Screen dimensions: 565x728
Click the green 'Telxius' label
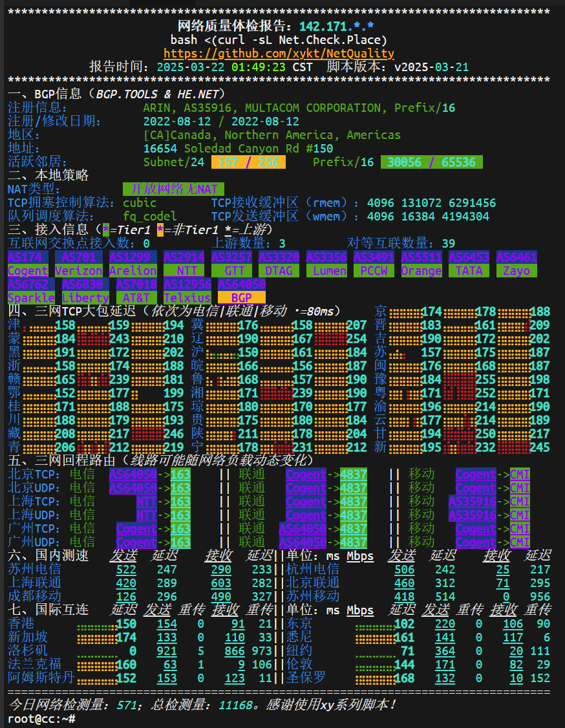[187, 297]
